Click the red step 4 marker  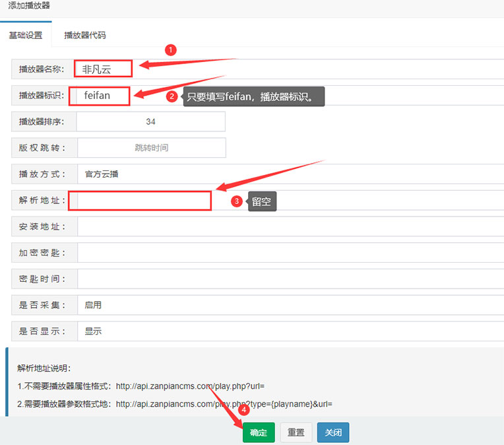(243, 410)
